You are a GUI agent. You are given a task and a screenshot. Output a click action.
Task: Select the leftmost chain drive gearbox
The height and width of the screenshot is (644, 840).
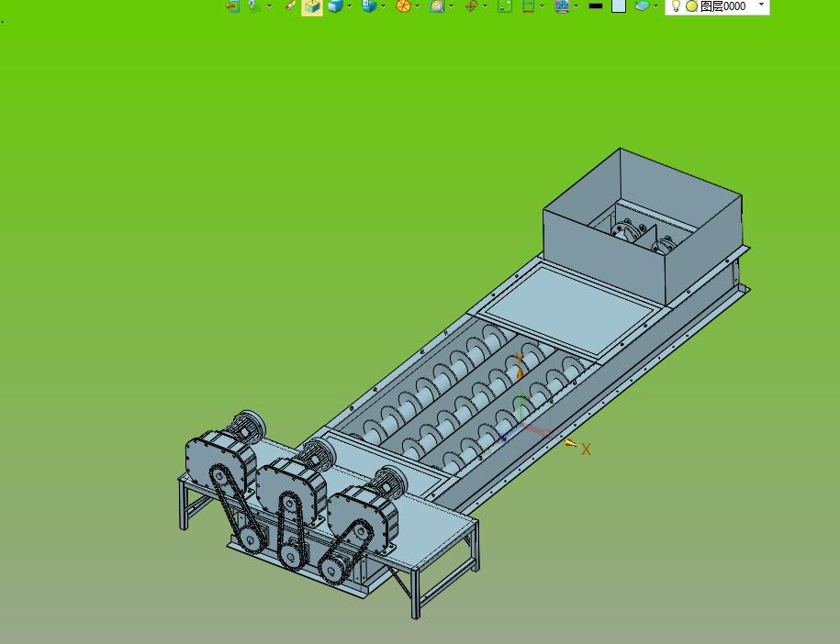[220, 463]
